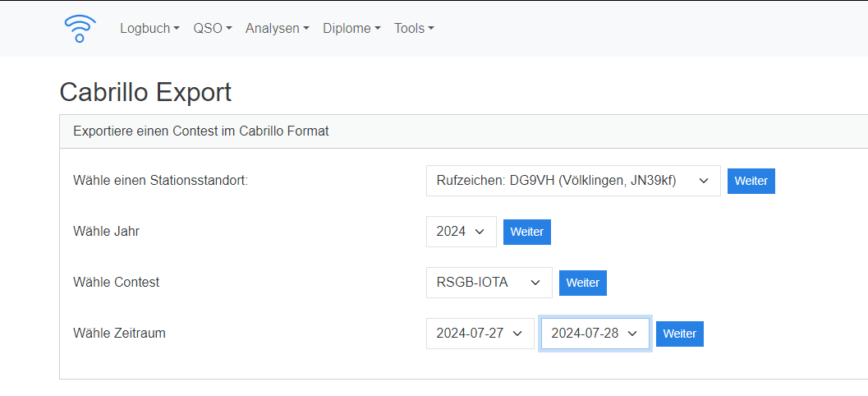The image size is (868, 396).
Task: Click the "Wähle einen Stationsstandort" label
Action: coord(160,181)
